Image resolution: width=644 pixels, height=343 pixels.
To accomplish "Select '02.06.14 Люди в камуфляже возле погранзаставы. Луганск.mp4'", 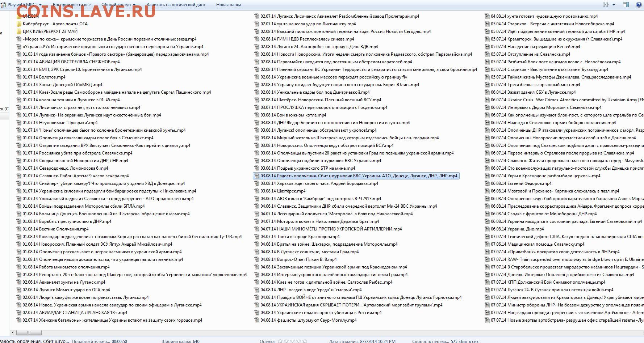I will pos(83,297).
